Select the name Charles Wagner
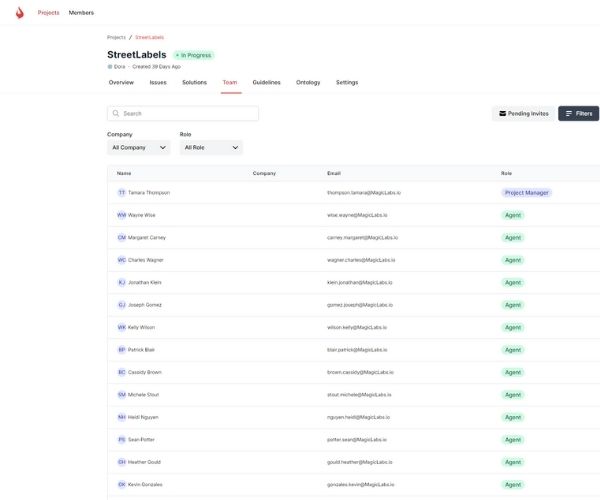 point(146,260)
